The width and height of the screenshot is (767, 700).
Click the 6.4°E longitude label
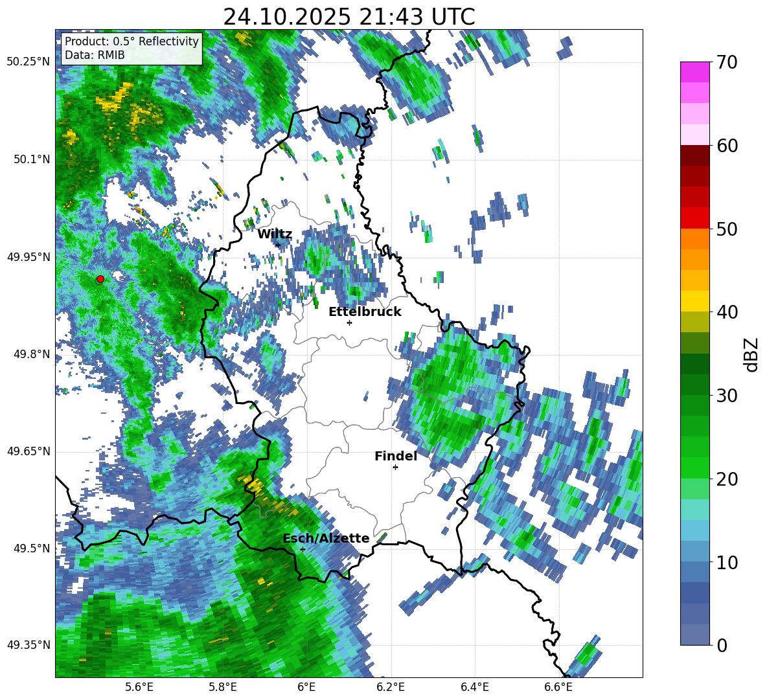pos(475,687)
